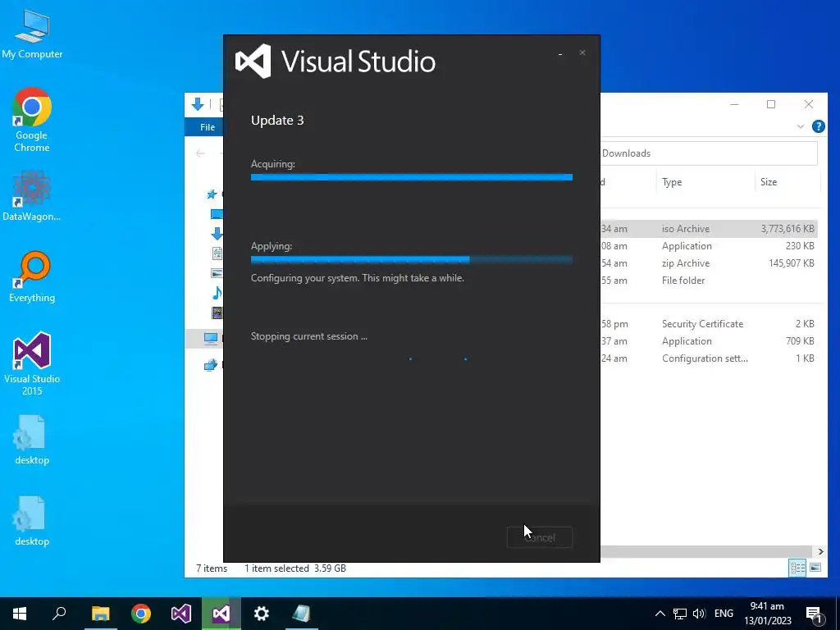
Task: Click the Back arrow in Explorer
Action: (200, 153)
